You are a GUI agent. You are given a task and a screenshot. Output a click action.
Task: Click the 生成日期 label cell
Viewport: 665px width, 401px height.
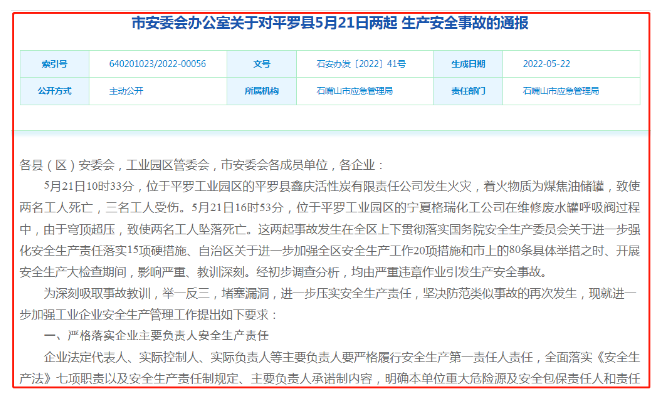coord(467,63)
